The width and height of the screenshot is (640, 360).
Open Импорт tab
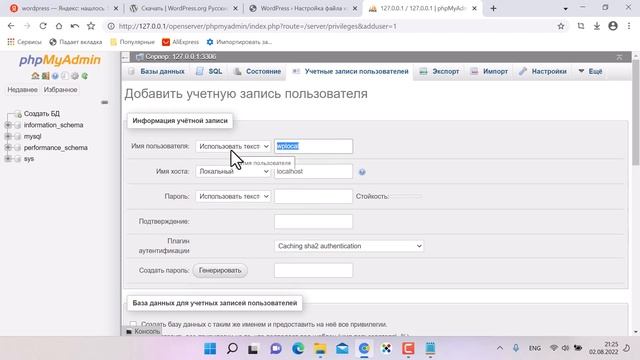coord(489,71)
